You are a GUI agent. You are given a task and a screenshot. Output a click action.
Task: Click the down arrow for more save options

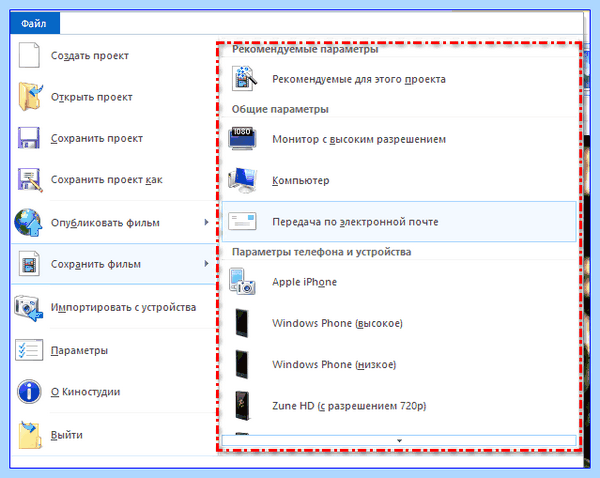[399, 440]
